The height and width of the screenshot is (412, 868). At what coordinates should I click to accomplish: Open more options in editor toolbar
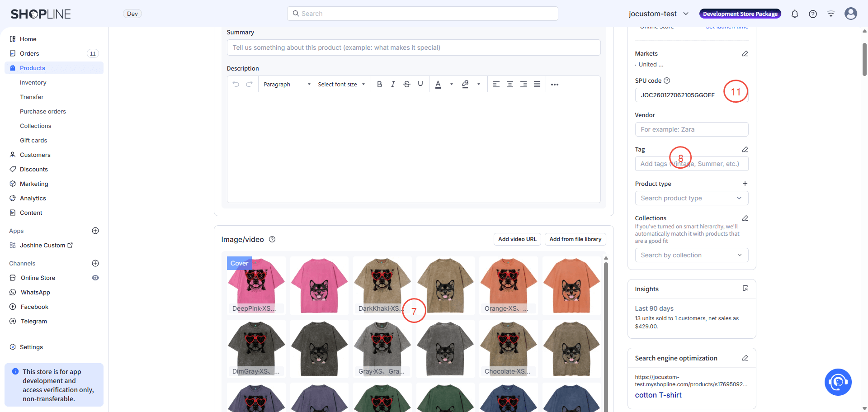(x=554, y=85)
